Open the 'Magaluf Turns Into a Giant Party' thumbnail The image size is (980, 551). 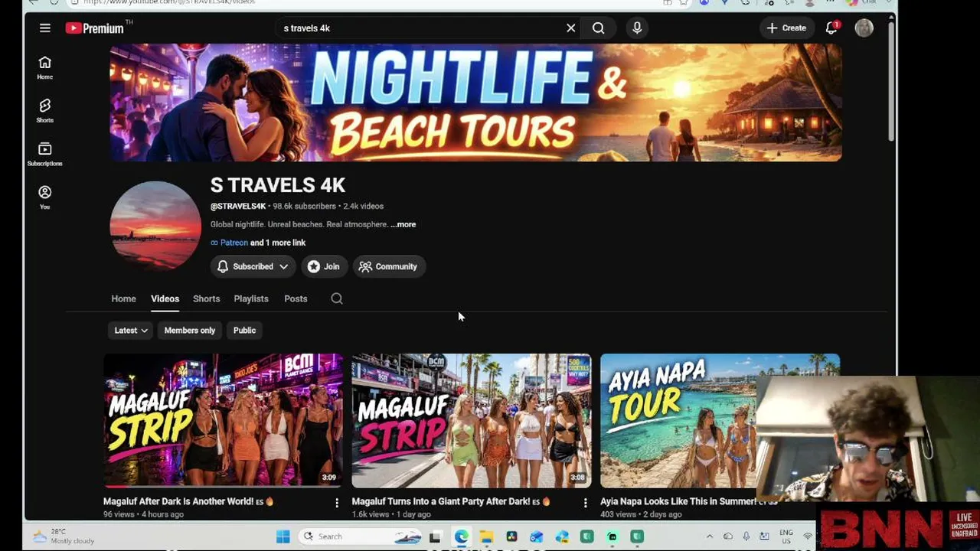tap(472, 420)
